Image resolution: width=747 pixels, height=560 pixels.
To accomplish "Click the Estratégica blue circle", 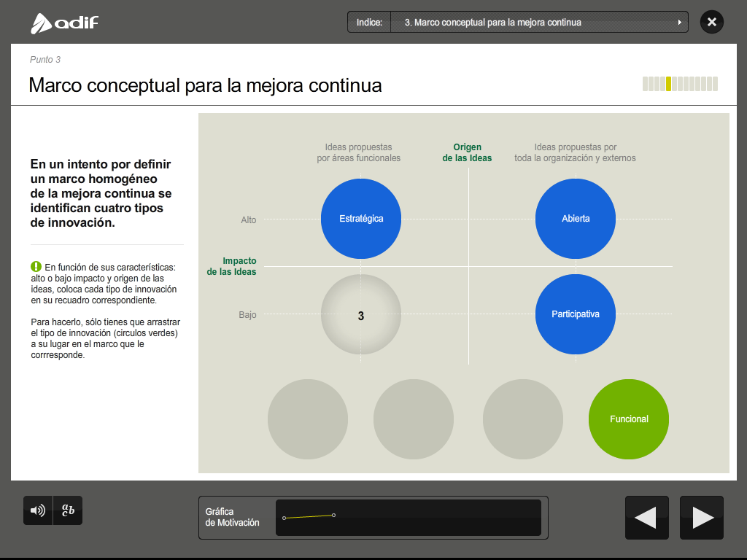I will pos(361,219).
